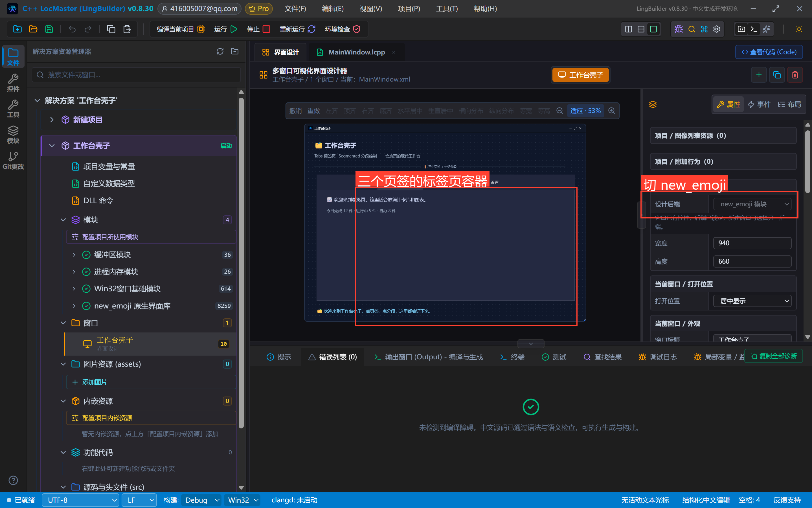Open the UTF-8 encoding dropdown
Viewport: 812px width, 508px height.
coord(80,500)
